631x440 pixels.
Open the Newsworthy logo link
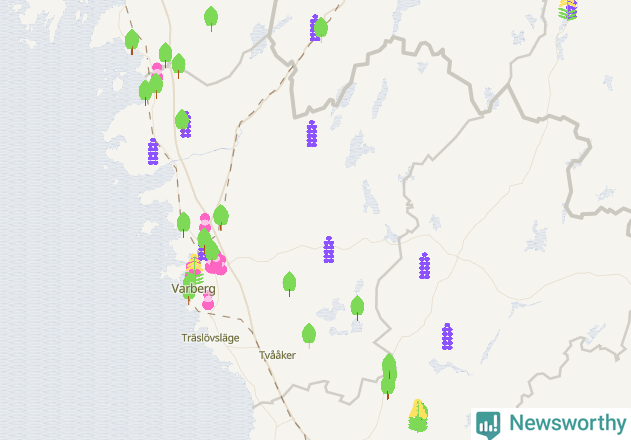pyautogui.click(x=551, y=424)
